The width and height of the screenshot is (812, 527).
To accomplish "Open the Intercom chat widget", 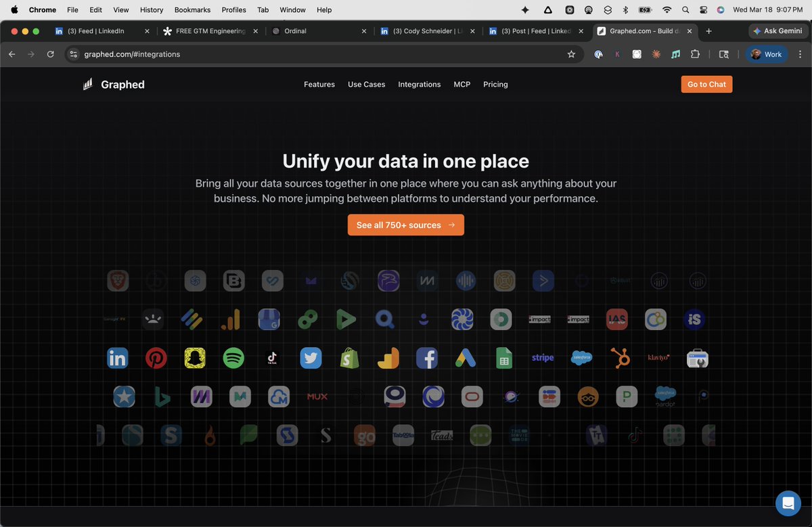I will coord(788,503).
